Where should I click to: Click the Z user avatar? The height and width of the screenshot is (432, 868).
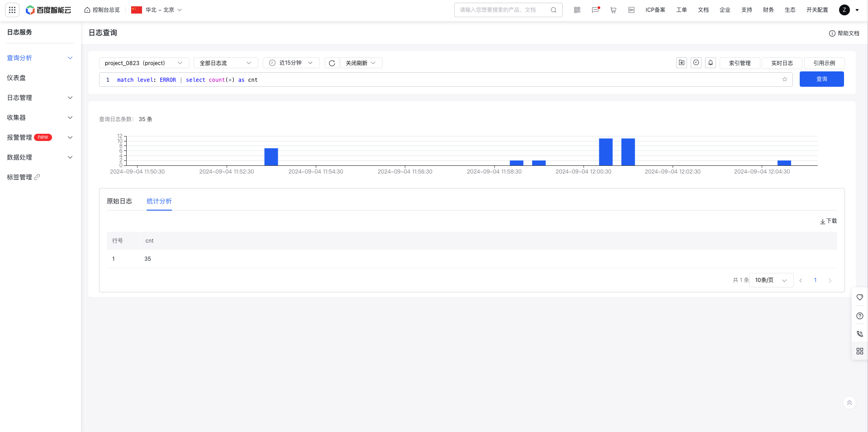[x=844, y=10]
